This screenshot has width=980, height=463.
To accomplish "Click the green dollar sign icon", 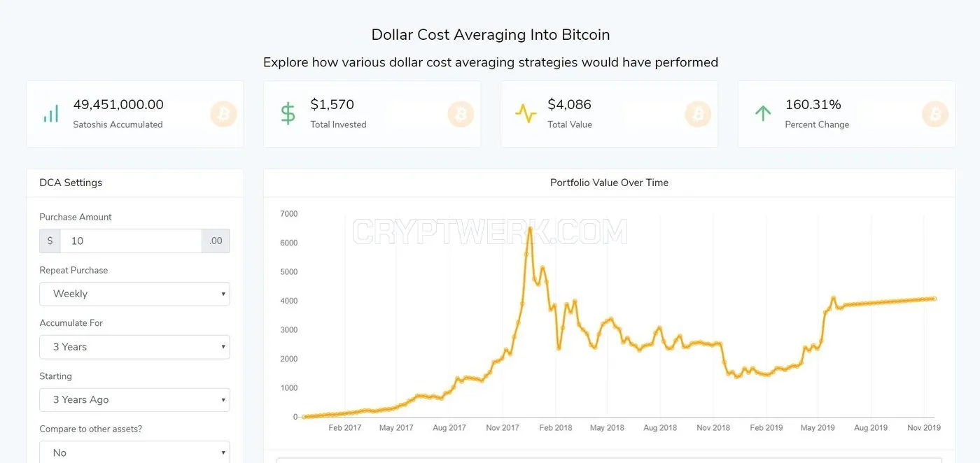I will click(x=288, y=113).
